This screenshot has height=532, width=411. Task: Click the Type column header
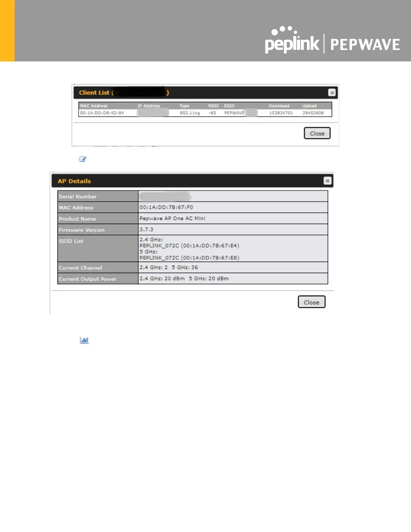184,106
